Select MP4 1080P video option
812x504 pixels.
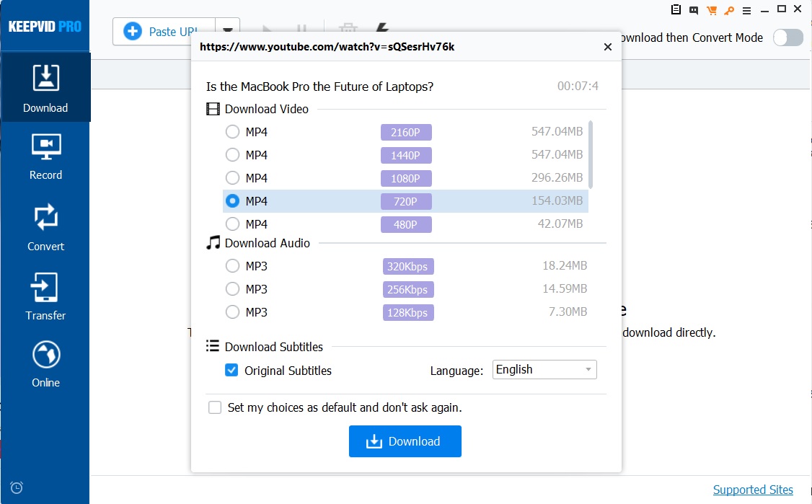[232, 178]
